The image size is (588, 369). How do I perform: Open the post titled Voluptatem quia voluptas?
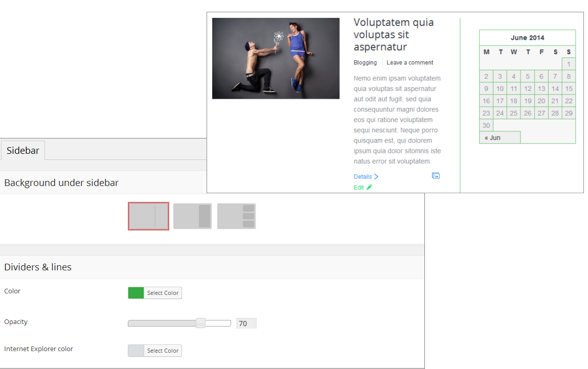point(393,35)
